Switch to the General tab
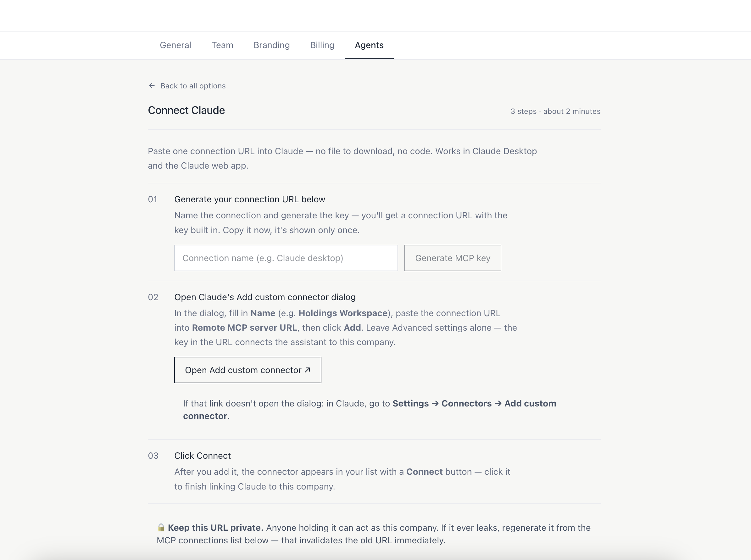 tap(175, 45)
